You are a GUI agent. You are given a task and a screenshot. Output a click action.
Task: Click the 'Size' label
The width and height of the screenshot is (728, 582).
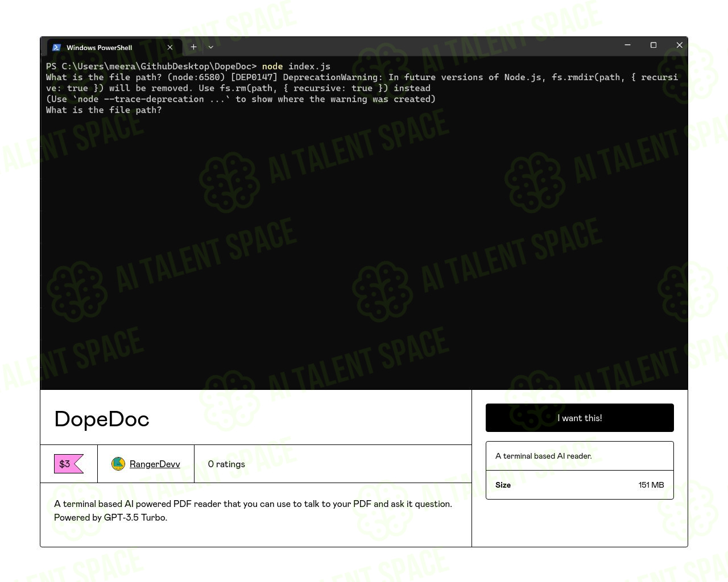pyautogui.click(x=503, y=485)
